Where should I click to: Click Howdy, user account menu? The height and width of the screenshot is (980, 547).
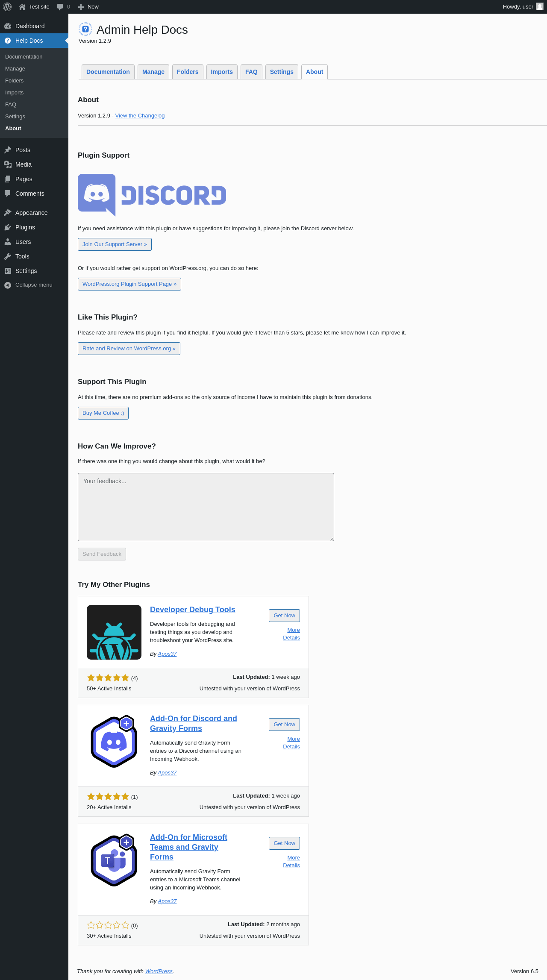click(x=523, y=7)
